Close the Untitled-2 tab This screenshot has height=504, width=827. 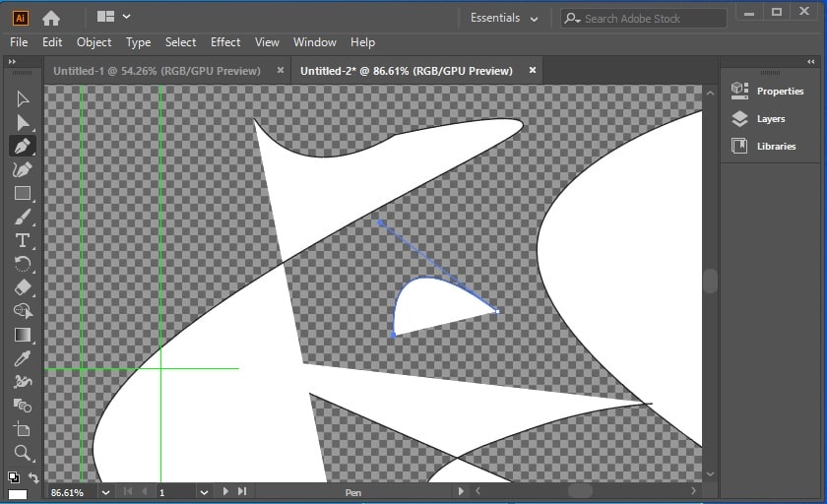533,70
